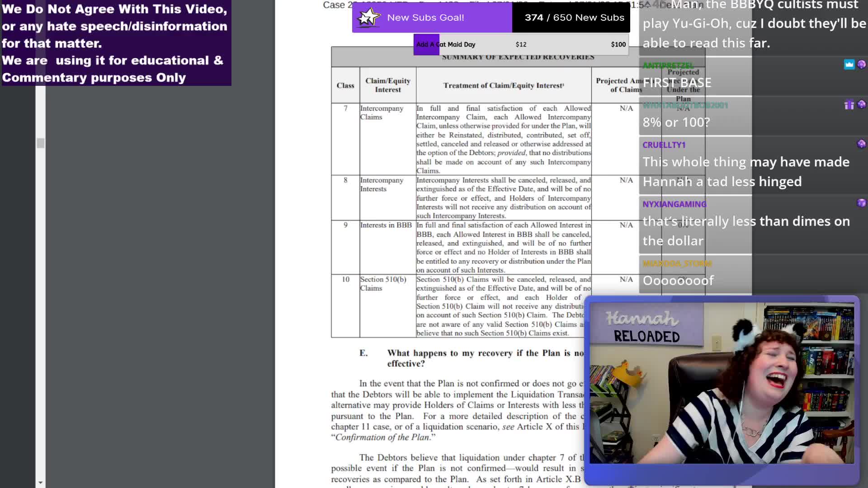The image size is (868, 488).
Task: Select the PDF scrollbar thumb on the left
Action: point(40,143)
